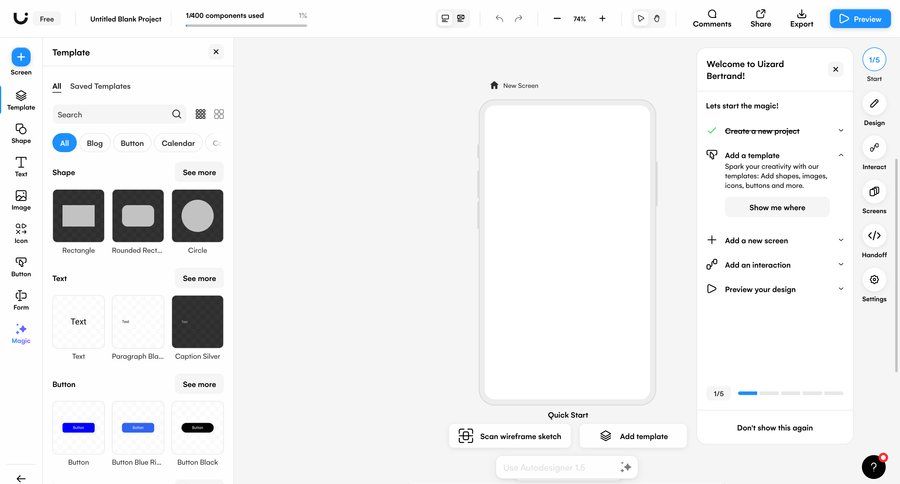
Task: Filter templates by Calendar
Action: click(x=178, y=143)
